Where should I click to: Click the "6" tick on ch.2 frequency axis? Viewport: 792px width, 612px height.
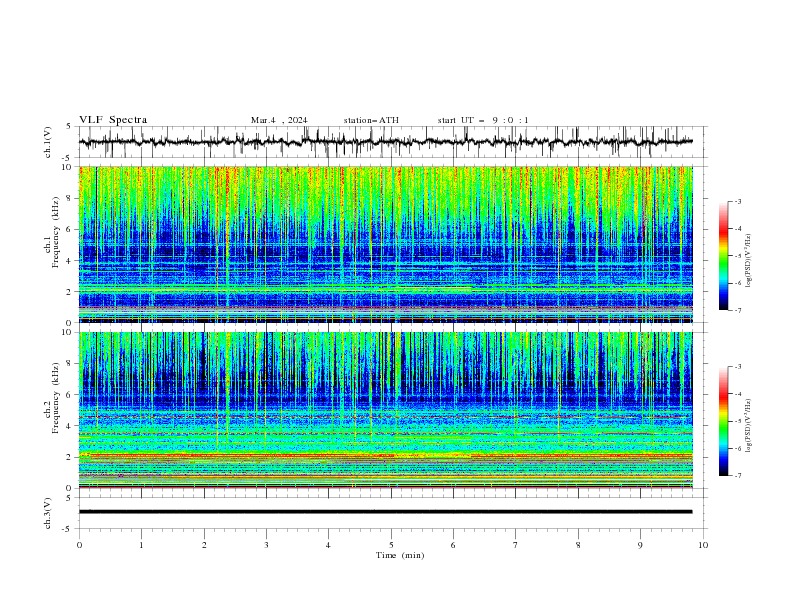70,395
